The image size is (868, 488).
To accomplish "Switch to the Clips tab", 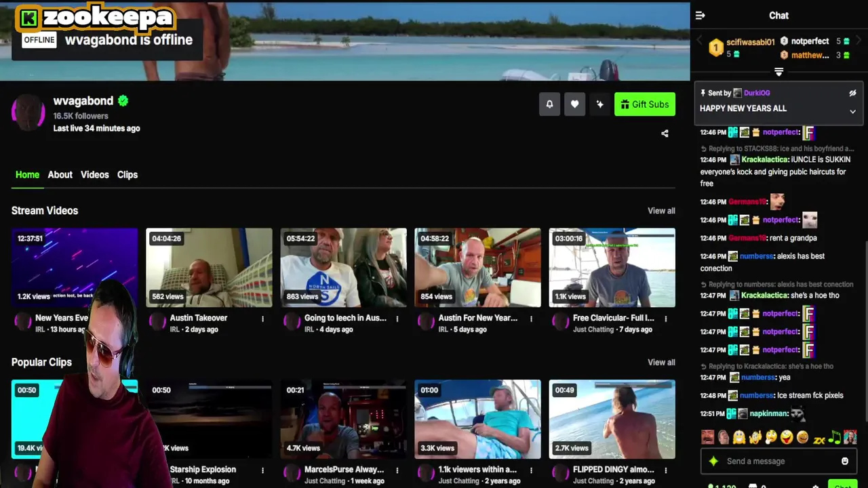I will pyautogui.click(x=127, y=175).
